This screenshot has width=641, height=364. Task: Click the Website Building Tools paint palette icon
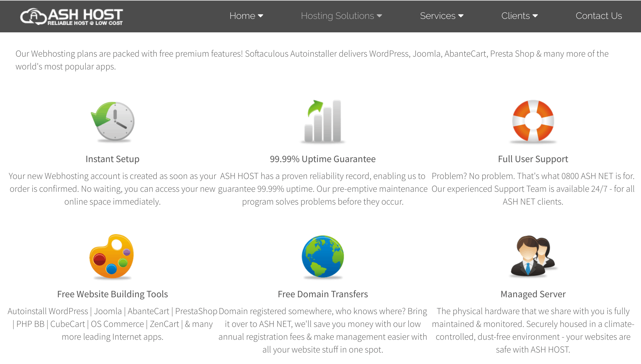[112, 256]
